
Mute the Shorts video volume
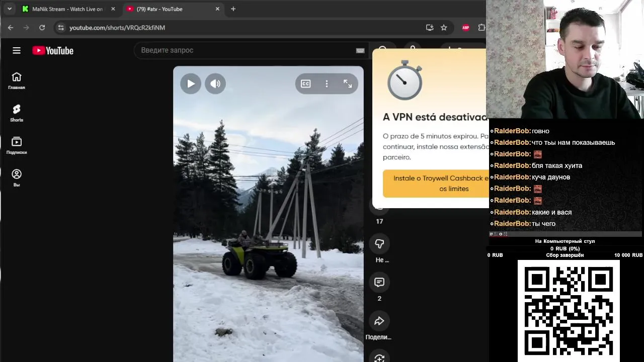pos(215,84)
